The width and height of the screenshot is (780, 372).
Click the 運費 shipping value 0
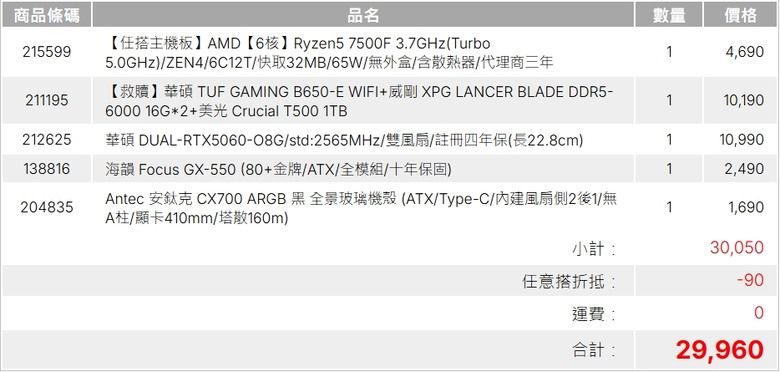(x=759, y=313)
